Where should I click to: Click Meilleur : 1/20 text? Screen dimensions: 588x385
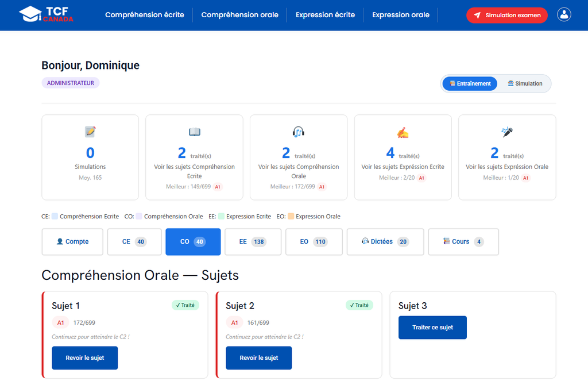click(501, 178)
